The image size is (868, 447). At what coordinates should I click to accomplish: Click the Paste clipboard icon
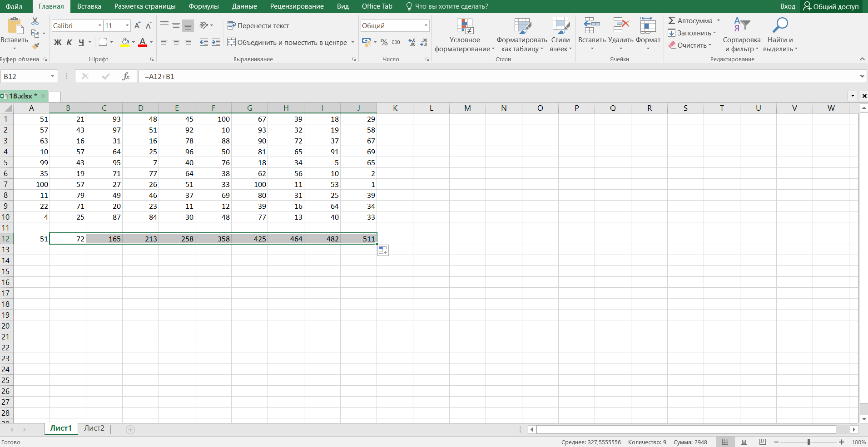click(x=15, y=26)
